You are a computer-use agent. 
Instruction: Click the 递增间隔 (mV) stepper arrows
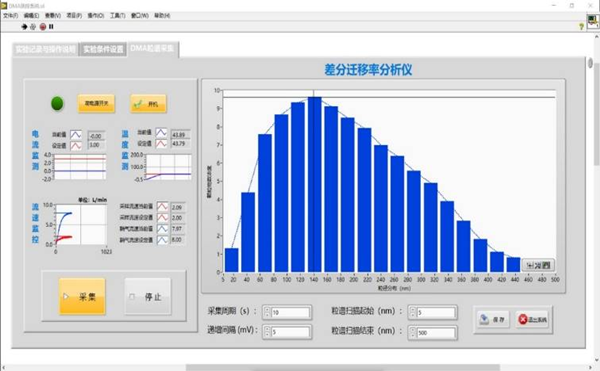pos(267,332)
